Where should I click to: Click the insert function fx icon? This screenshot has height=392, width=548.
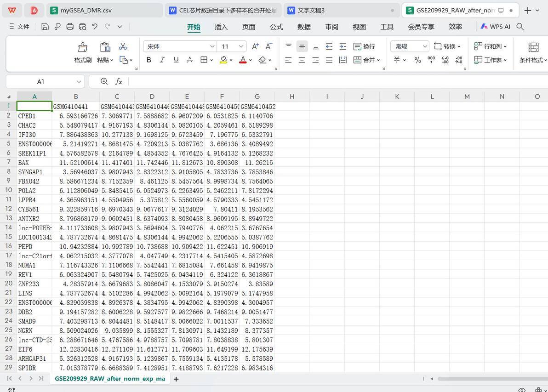click(x=119, y=81)
